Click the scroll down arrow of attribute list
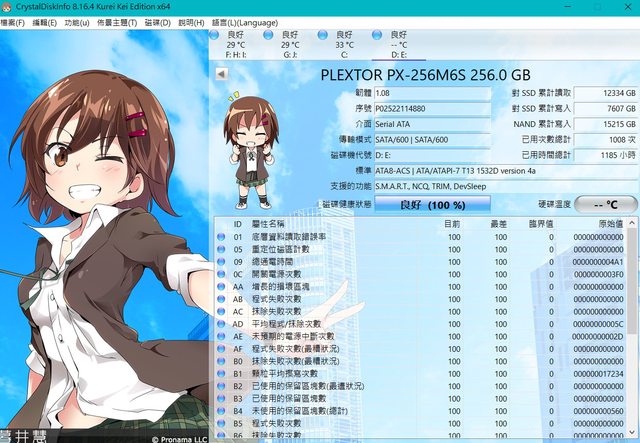This screenshot has width=640, height=443. click(x=632, y=432)
